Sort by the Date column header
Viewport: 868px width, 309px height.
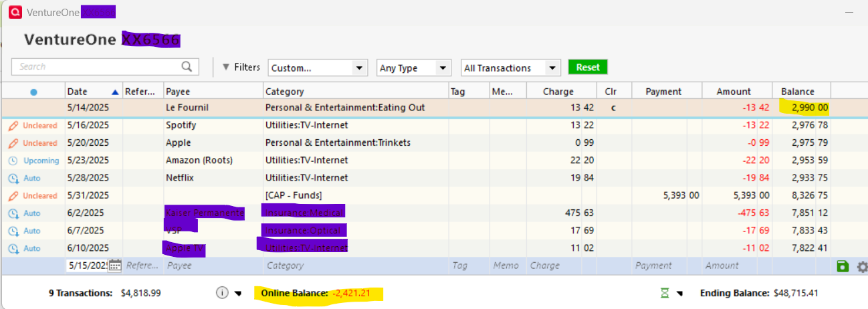coord(94,92)
